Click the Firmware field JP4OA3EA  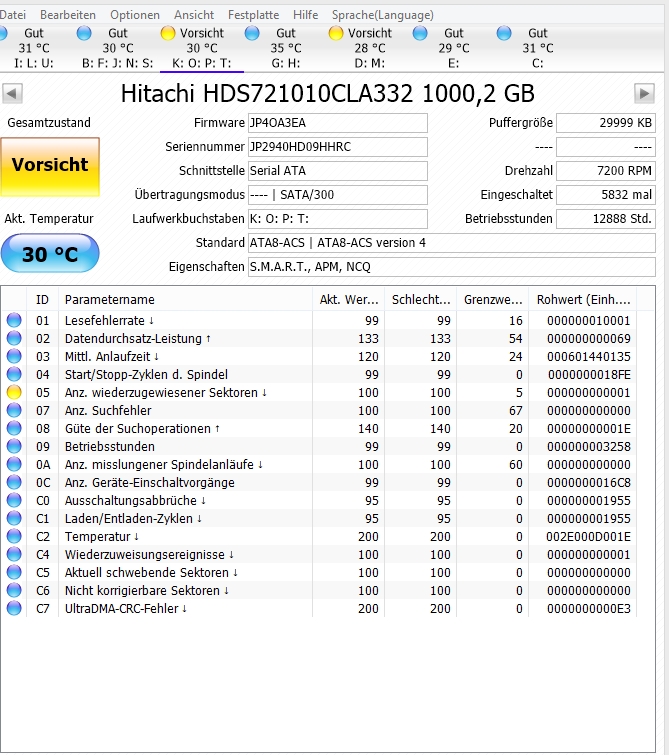point(338,123)
